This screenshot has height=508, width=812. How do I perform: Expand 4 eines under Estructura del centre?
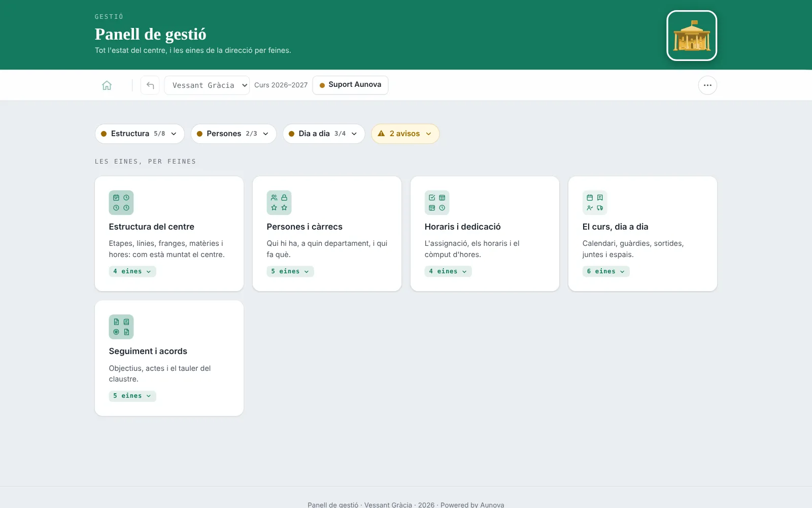(132, 271)
